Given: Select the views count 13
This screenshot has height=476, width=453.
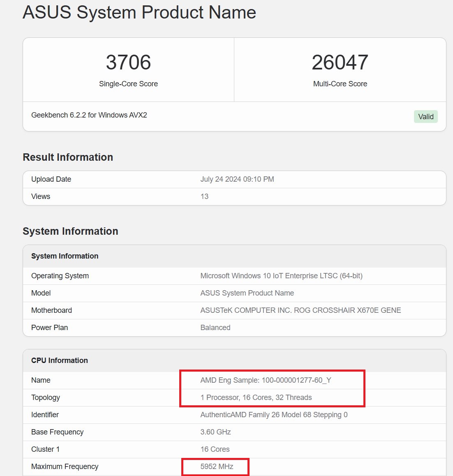Looking at the screenshot, I should click(x=204, y=196).
